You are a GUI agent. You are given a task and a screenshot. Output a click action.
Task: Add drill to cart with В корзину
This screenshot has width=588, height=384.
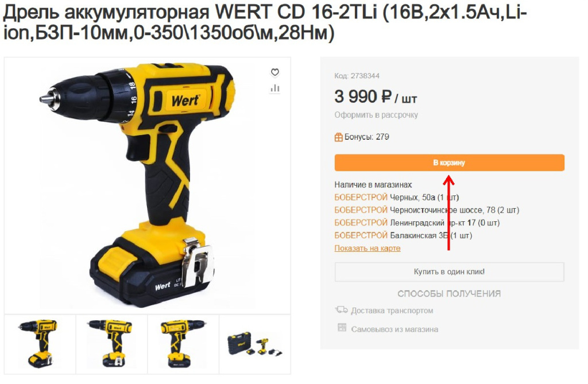[x=449, y=163]
